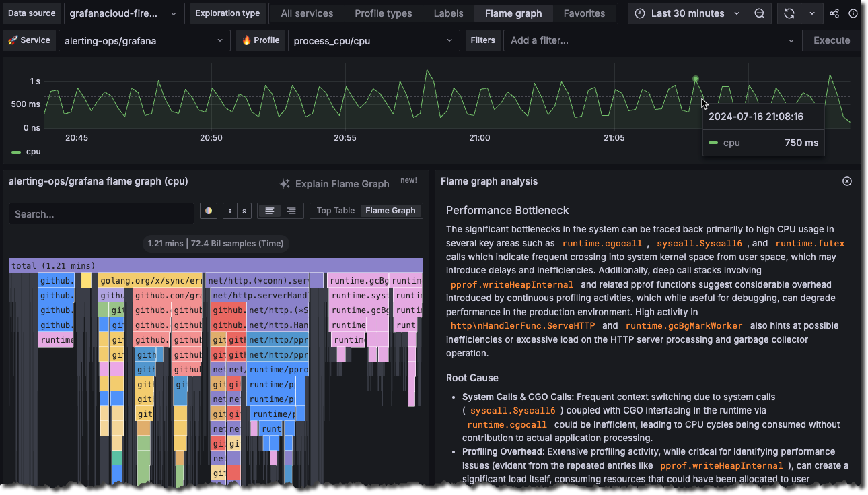The image size is (868, 495).
Task: Toggle left text alignment for flame graph
Action: [269, 210]
